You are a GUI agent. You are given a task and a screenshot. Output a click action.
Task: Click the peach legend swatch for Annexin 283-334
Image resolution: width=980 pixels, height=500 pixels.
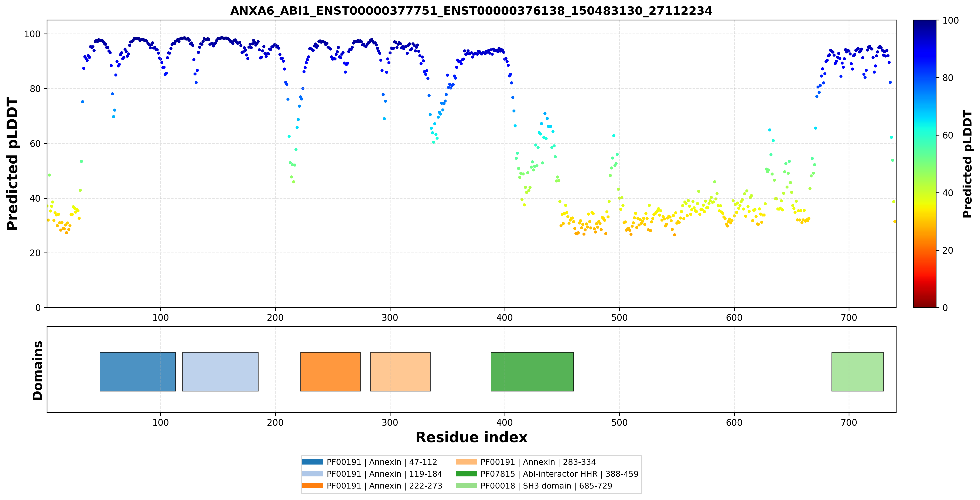[x=466, y=462]
